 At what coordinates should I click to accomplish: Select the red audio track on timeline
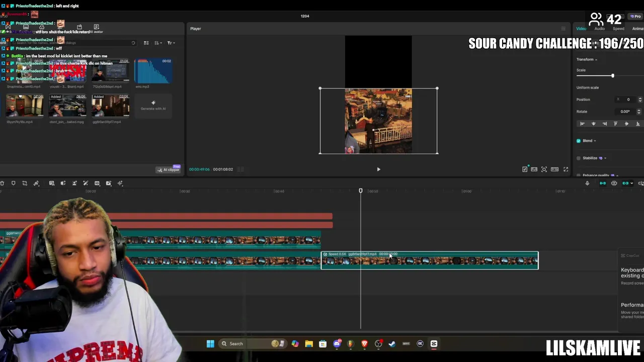166,217
